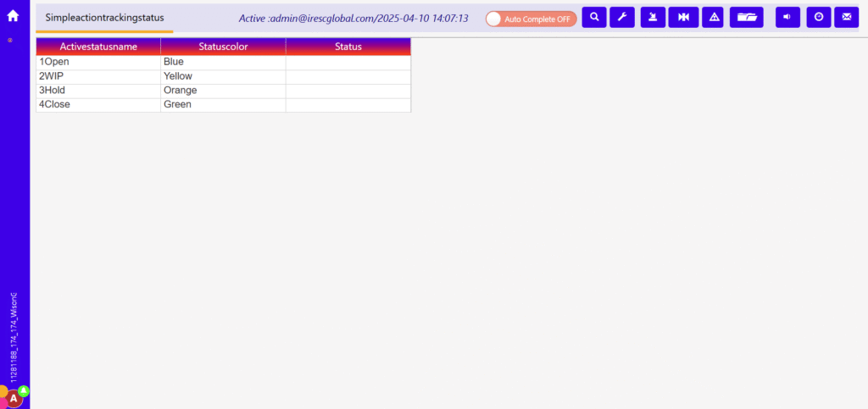Click the user avatar 'A' badge
Screen dimensions: 868x409
click(14, 399)
